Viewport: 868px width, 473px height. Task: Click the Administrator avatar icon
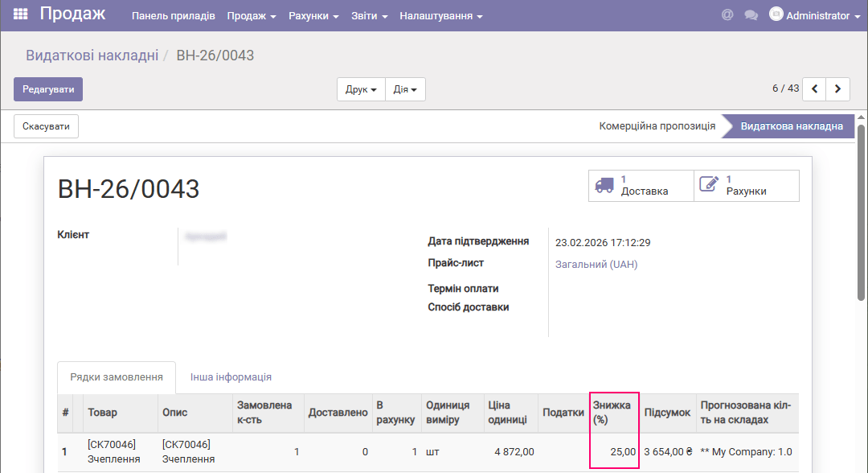tap(776, 14)
